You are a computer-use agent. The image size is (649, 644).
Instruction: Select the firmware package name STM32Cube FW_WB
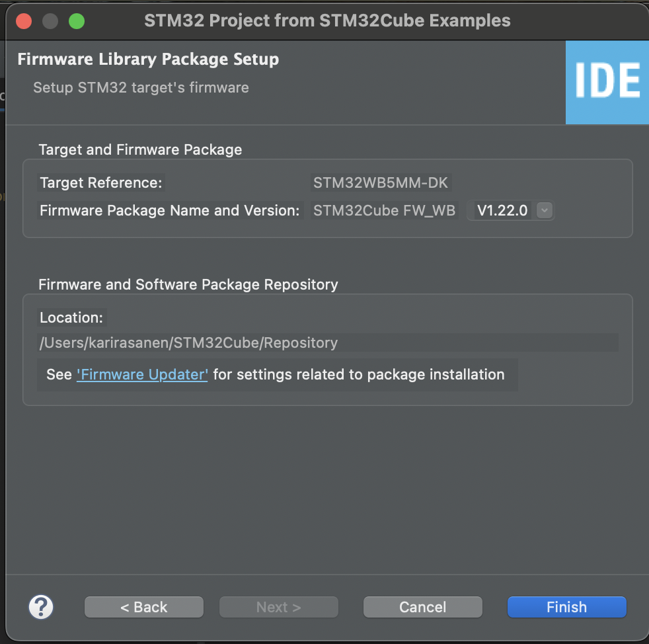pyautogui.click(x=384, y=210)
